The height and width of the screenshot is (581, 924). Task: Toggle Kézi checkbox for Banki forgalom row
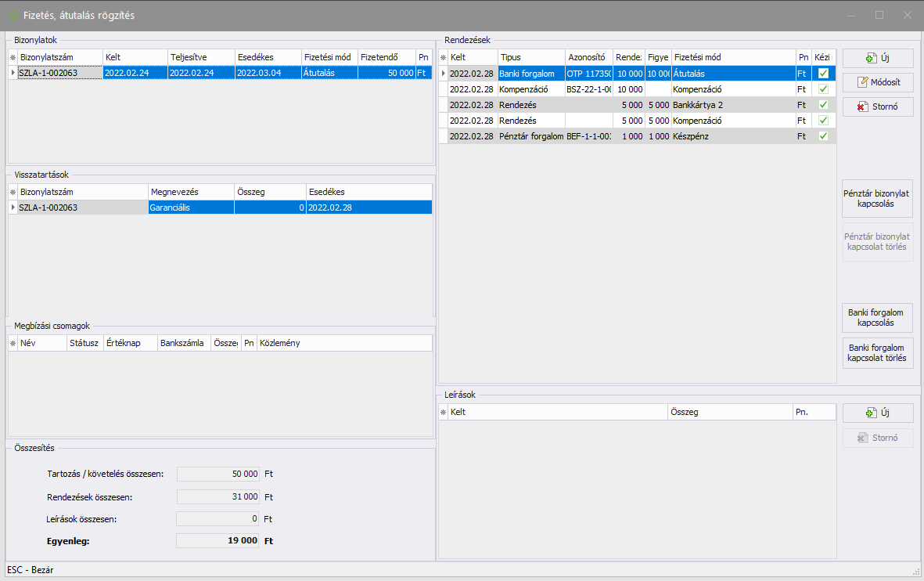click(823, 73)
